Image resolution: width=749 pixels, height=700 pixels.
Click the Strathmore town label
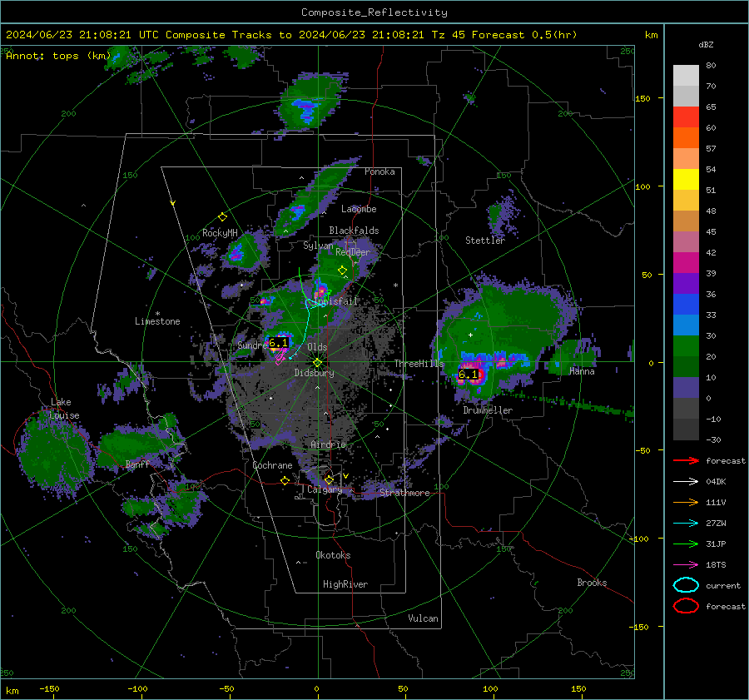(x=404, y=493)
